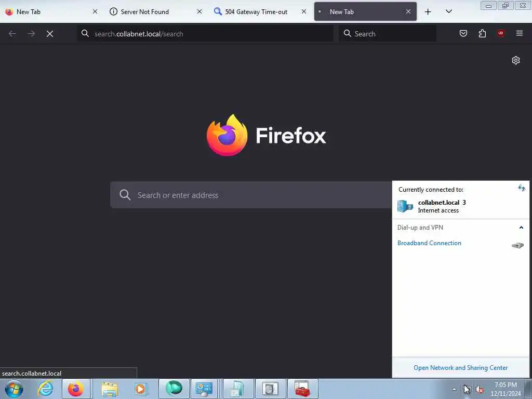Show hidden system tray icons
The image size is (532, 399).
tap(454, 389)
